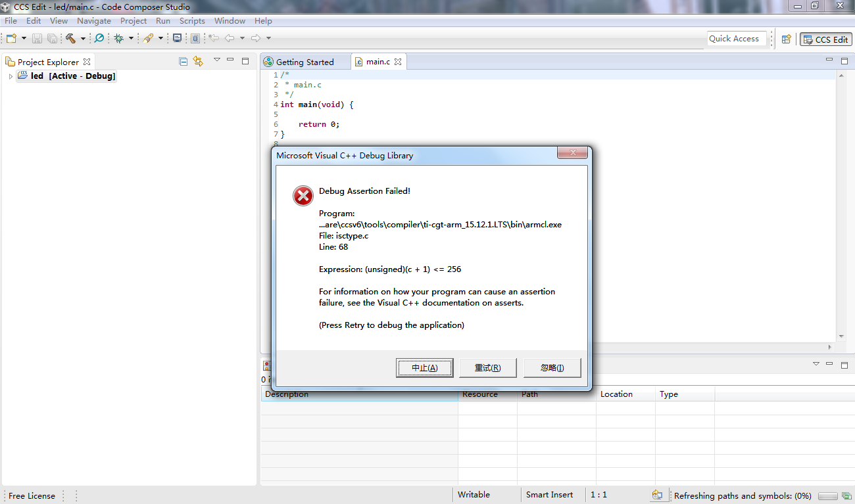This screenshot has width=855, height=504.
Task: Click the magnifier search icon in toolbar
Action: [x=99, y=39]
